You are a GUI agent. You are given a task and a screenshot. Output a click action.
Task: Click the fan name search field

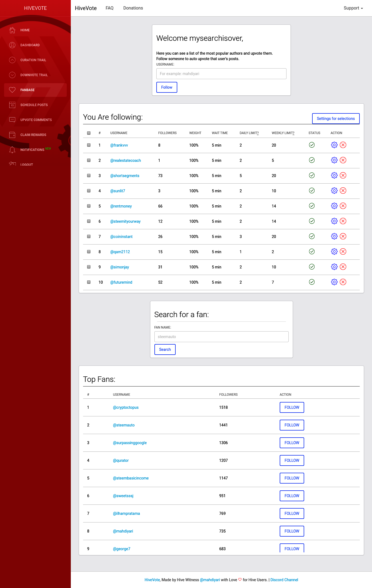(x=221, y=337)
